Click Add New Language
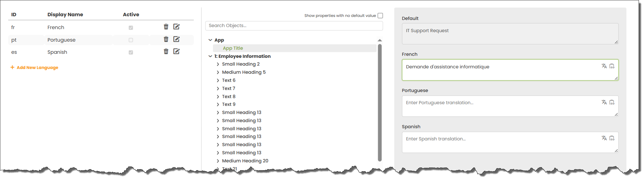The height and width of the screenshot is (182, 644). click(x=35, y=68)
